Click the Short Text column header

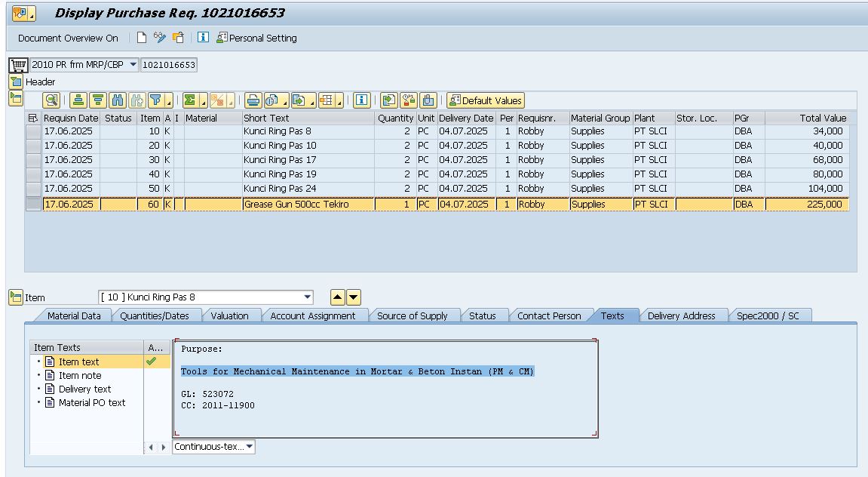[x=308, y=118]
